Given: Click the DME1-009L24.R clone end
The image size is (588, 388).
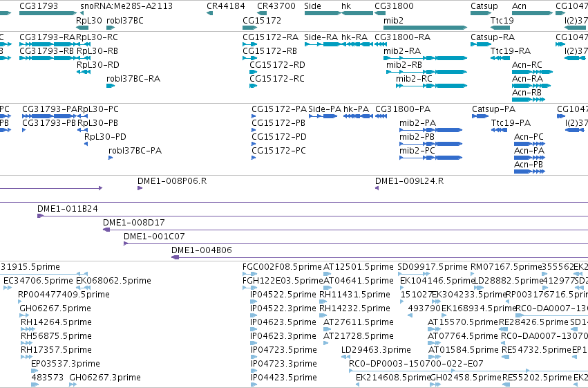Looking at the screenshot, I should pyautogui.click(x=377, y=188).
